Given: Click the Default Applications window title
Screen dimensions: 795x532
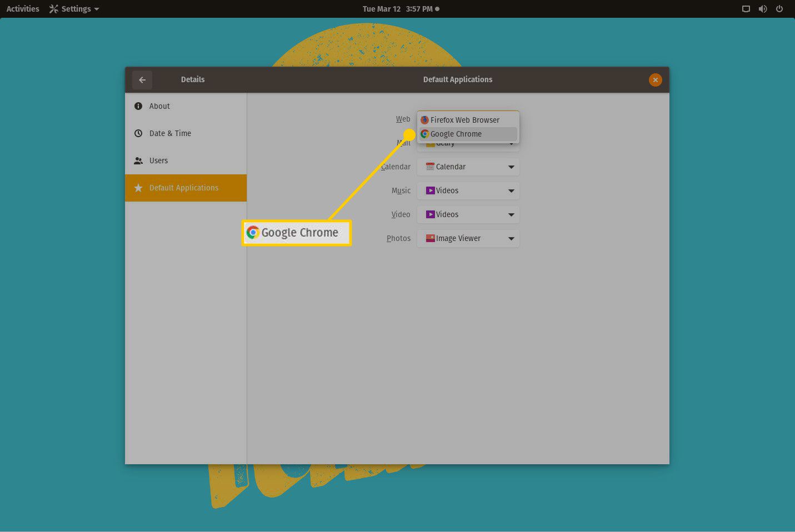Looking at the screenshot, I should (458, 79).
